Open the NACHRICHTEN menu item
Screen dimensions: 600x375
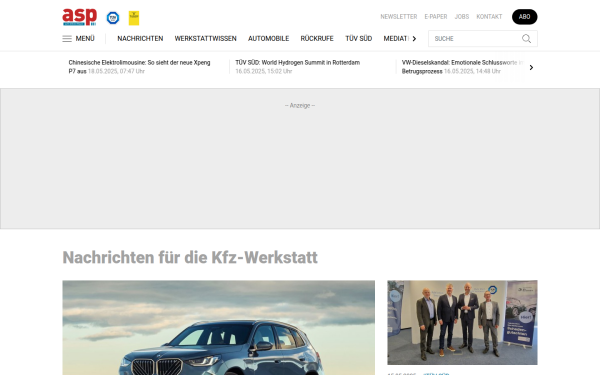coord(140,39)
